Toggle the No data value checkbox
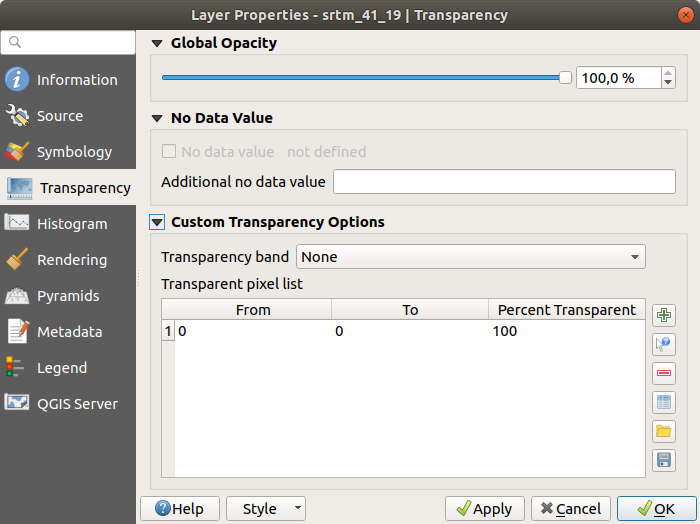 click(x=169, y=152)
